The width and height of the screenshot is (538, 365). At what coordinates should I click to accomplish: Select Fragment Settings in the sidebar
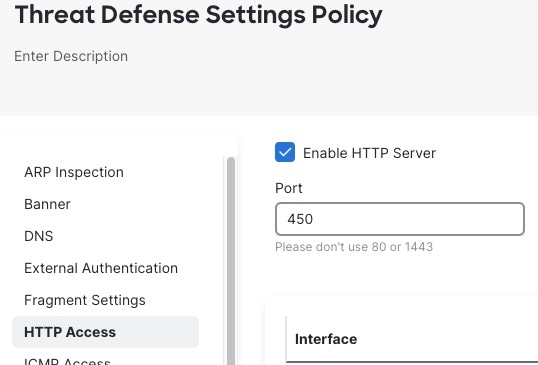pos(85,300)
